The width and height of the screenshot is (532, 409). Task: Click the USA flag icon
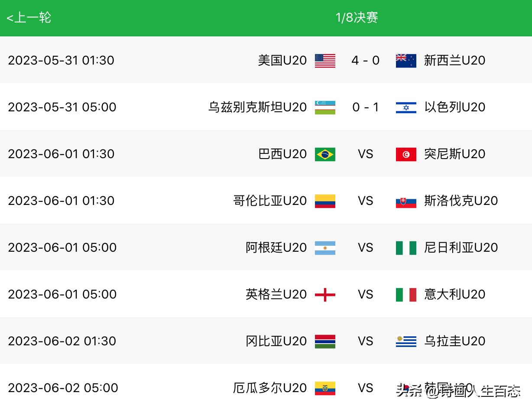[325, 61]
